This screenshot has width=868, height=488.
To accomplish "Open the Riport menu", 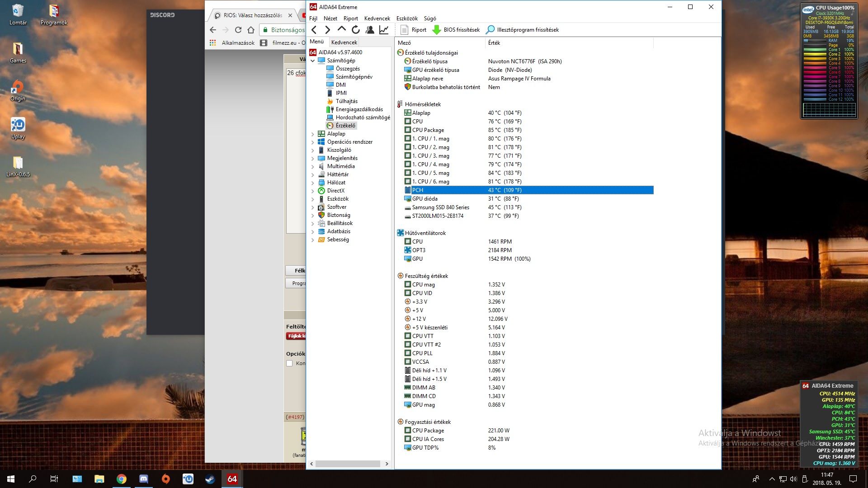I will click(x=350, y=19).
